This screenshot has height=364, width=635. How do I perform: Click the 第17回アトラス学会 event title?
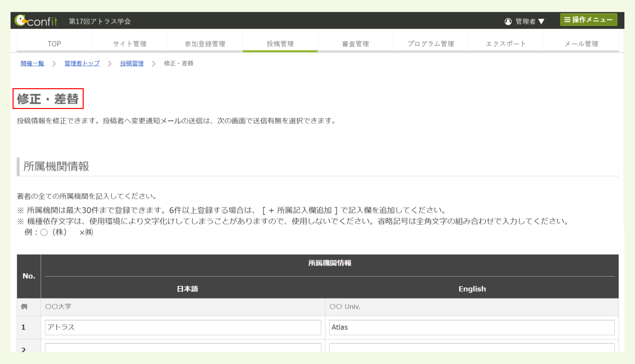tap(100, 20)
